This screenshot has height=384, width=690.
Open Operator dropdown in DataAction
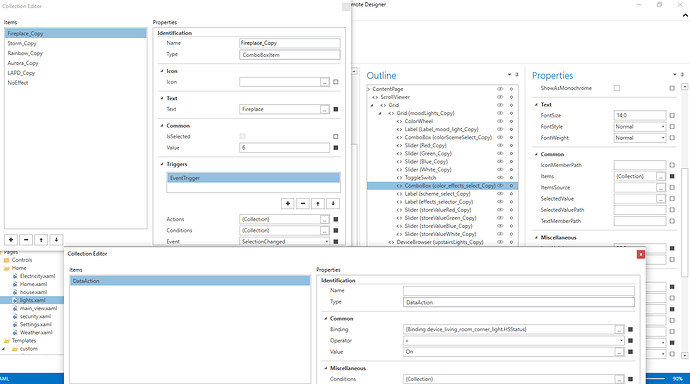pyautogui.click(x=621, y=341)
